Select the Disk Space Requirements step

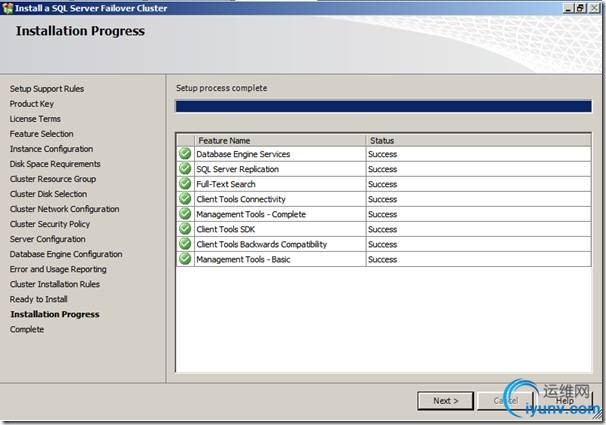(55, 164)
